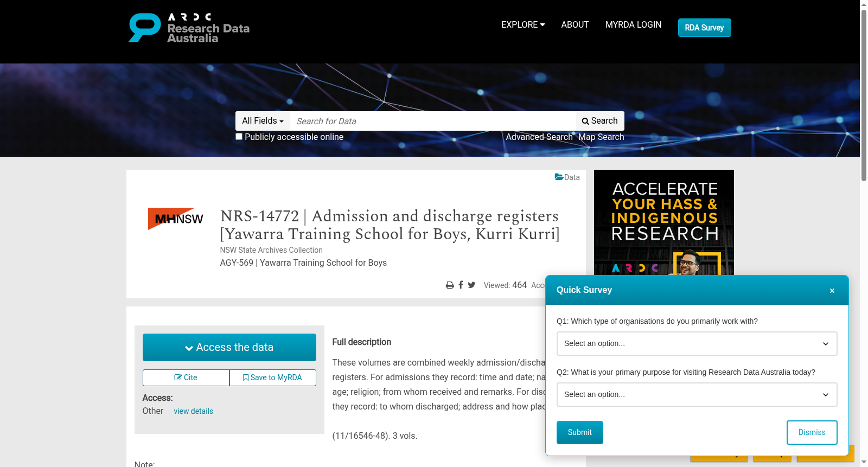Share record on Facebook icon

click(461, 285)
